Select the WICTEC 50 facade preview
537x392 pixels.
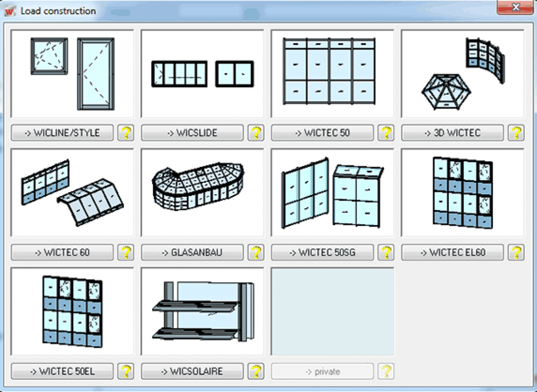[x=333, y=73]
